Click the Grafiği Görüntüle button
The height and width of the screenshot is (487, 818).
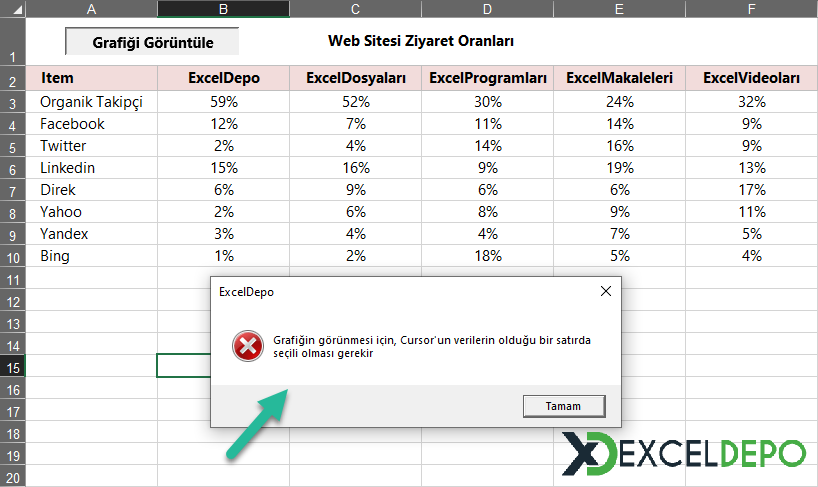[152, 42]
